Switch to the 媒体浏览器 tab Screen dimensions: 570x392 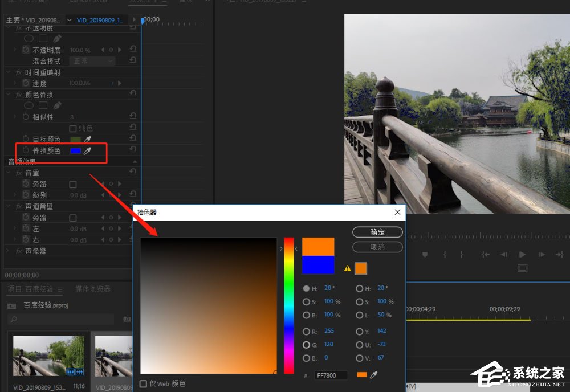(x=93, y=289)
